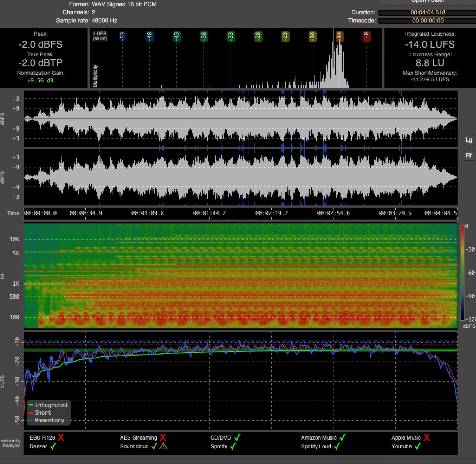The width and height of the screenshot is (476, 464).
Task: Click the Soundcloud yellow warning triangle icon
Action: coord(163,446)
